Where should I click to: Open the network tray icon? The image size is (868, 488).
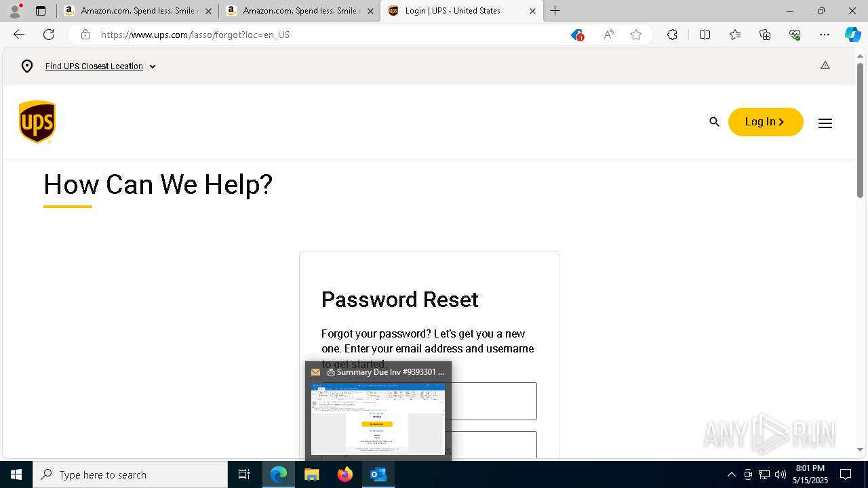point(764,474)
